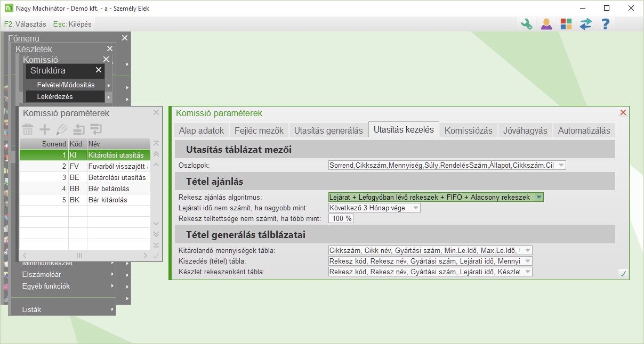Click the Kód column header

coord(77,144)
